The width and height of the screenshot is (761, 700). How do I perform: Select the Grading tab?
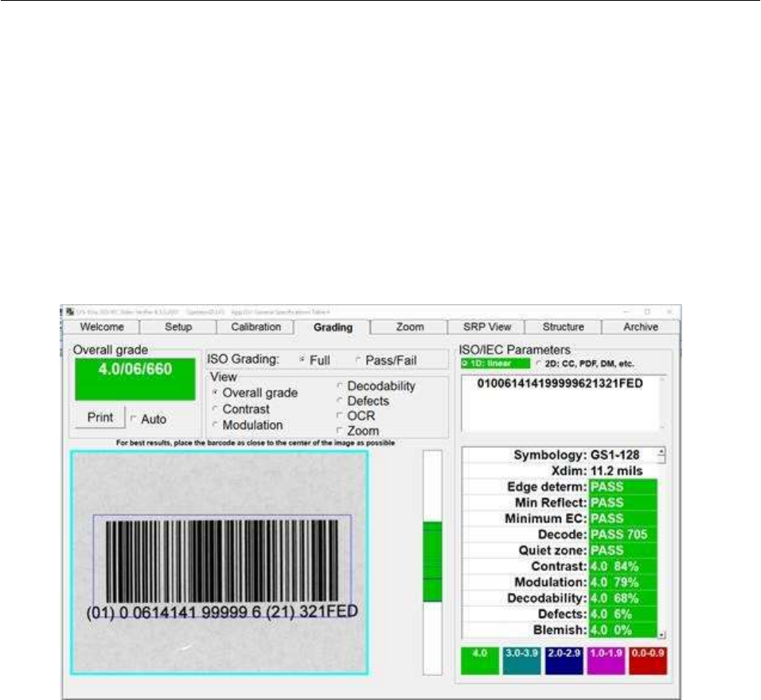(x=333, y=327)
